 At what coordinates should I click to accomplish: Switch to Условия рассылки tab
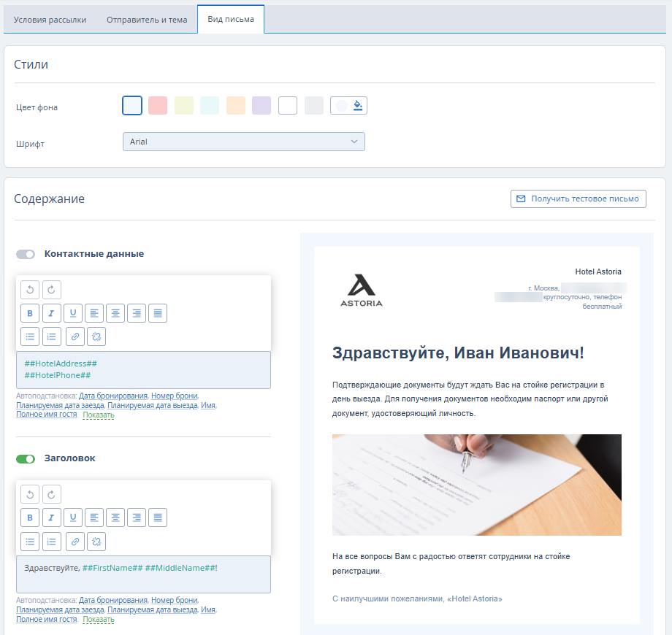click(50, 20)
